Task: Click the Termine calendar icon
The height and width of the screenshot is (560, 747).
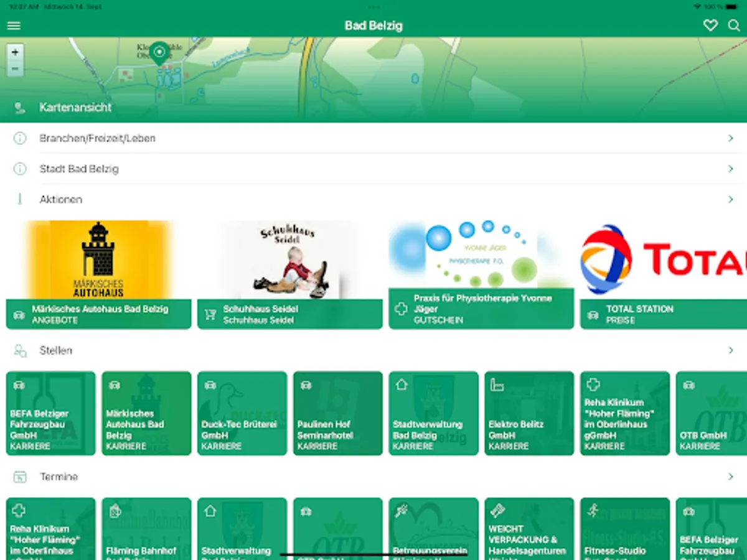Action: [20, 477]
